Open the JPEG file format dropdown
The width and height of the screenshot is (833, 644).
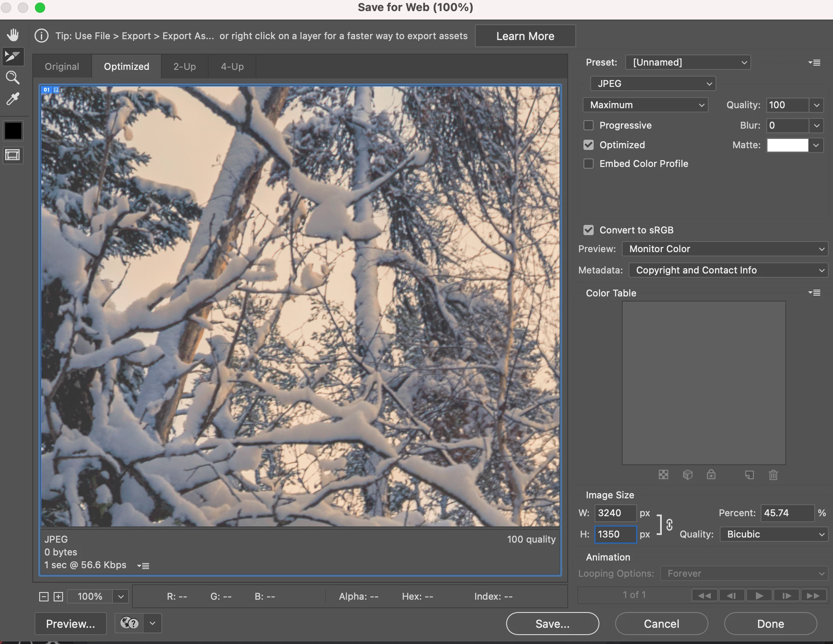coord(653,83)
